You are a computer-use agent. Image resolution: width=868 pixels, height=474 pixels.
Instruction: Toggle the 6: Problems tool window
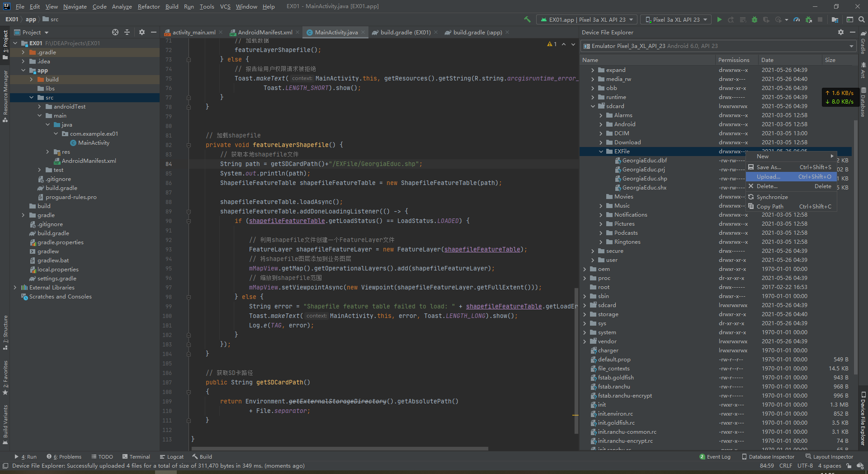coord(64,457)
